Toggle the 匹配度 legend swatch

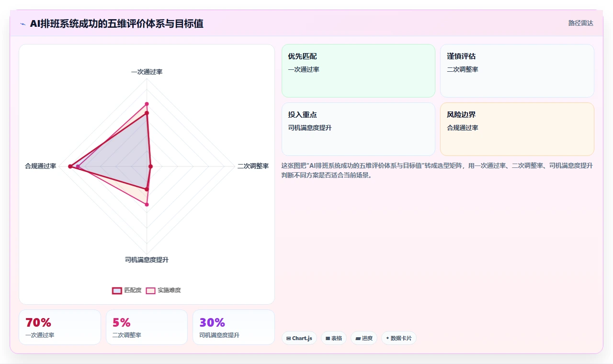pyautogui.click(x=117, y=290)
